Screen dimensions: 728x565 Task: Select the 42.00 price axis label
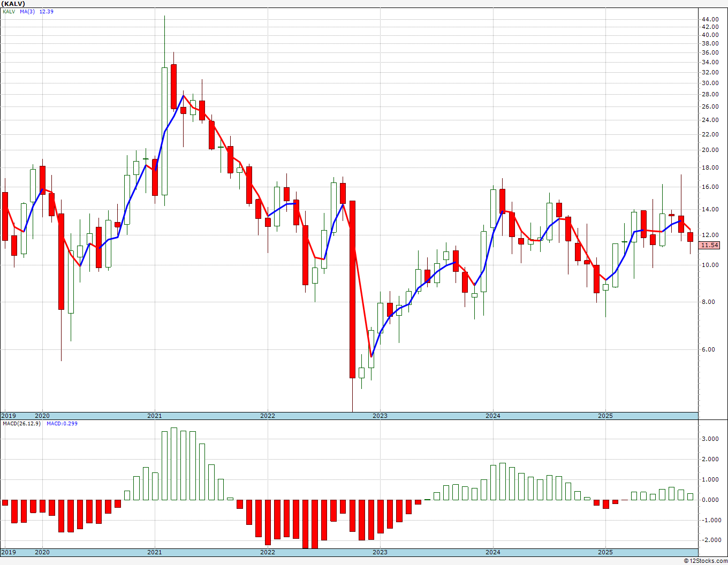coord(710,27)
